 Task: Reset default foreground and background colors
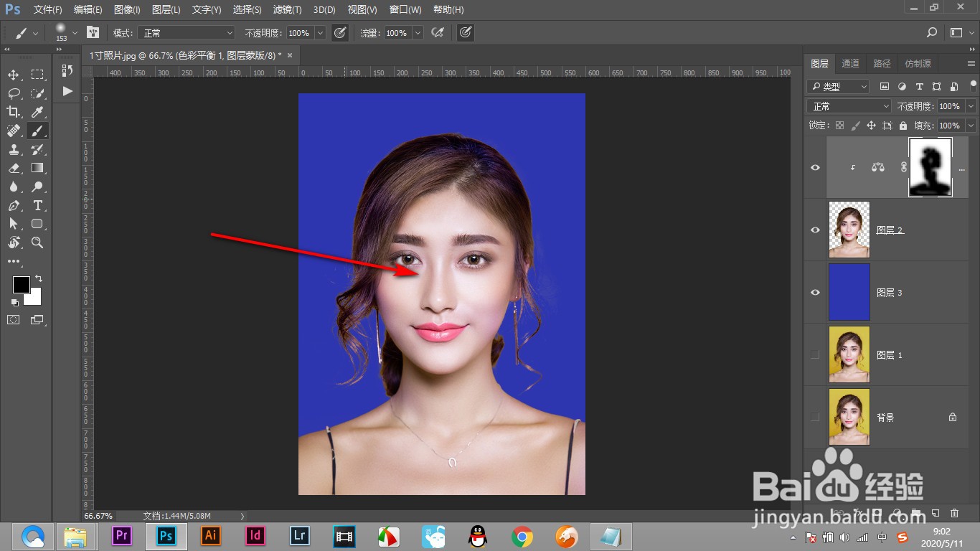tap(15, 302)
